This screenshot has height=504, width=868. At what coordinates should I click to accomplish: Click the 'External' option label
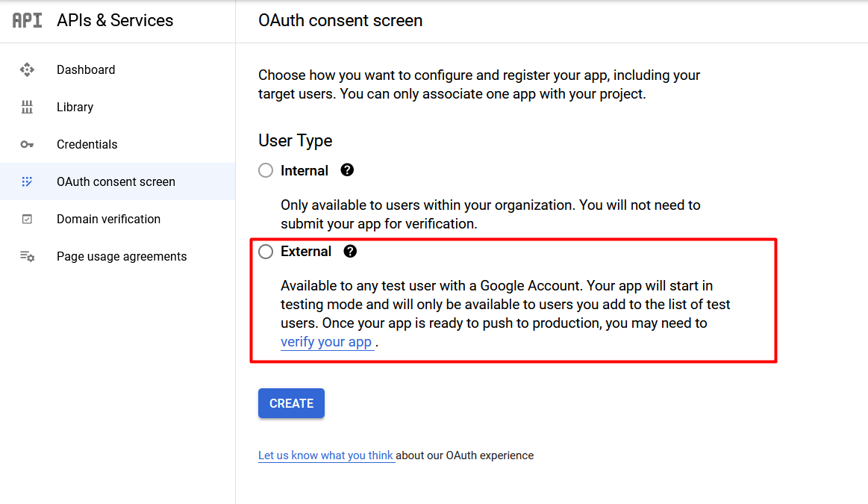[x=305, y=252]
